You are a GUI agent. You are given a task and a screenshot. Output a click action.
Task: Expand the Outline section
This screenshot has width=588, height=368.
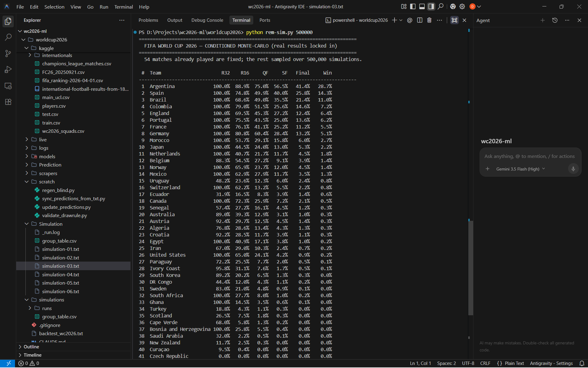coord(73,347)
